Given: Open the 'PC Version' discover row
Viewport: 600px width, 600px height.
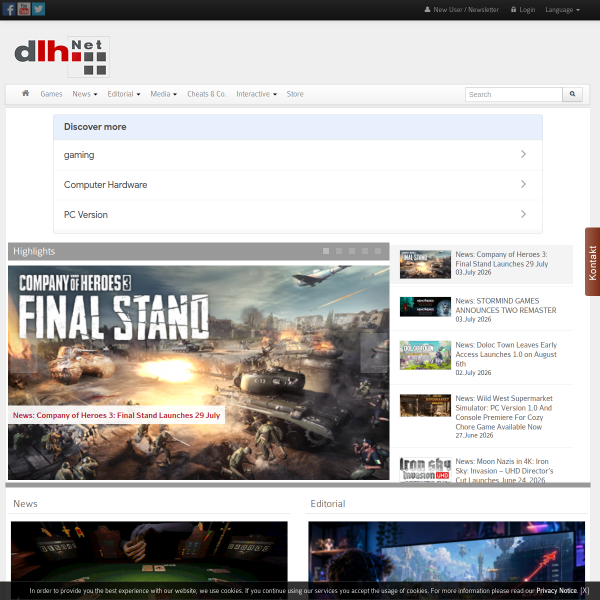Looking at the screenshot, I should coord(298,214).
